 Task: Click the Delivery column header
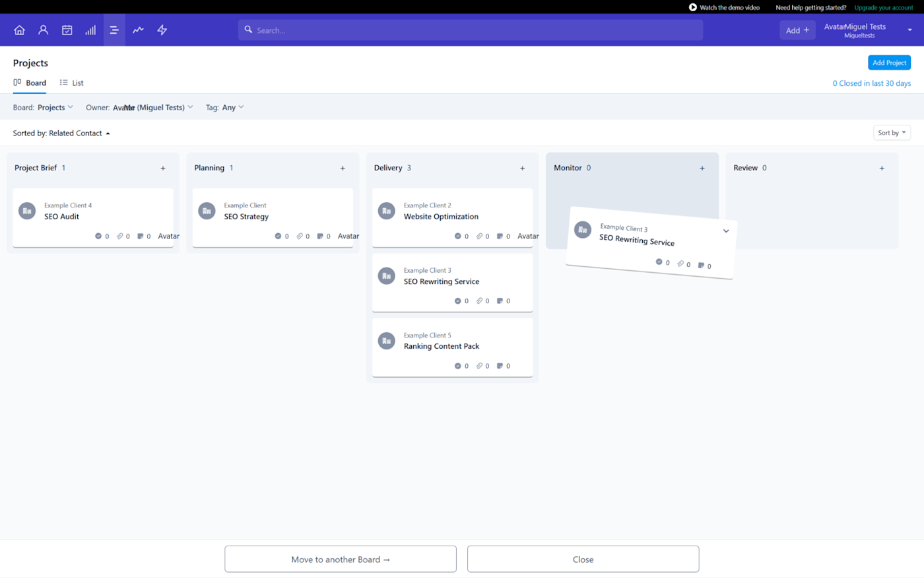[388, 168]
